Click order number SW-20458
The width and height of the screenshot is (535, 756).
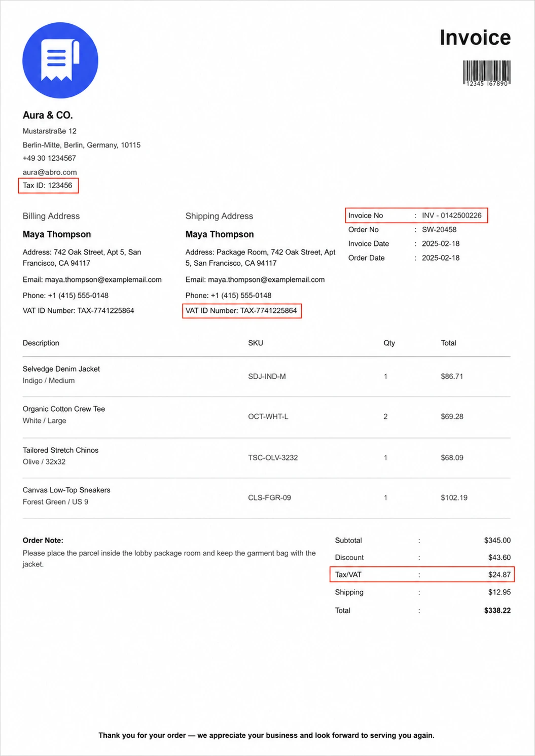pyautogui.click(x=439, y=230)
